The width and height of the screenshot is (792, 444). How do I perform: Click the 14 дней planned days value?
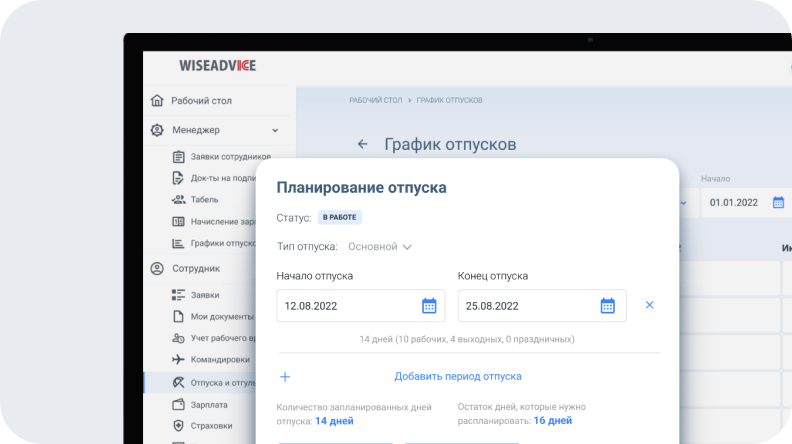334,421
